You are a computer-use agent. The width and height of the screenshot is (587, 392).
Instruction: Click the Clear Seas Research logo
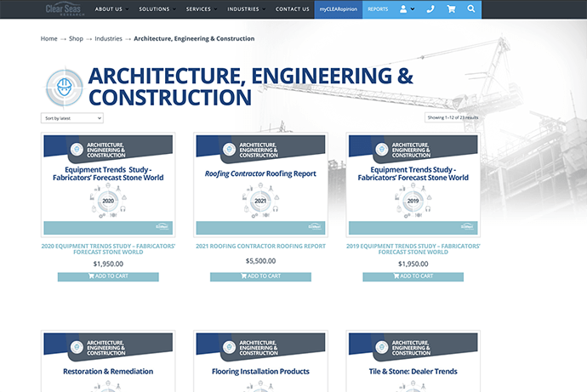pos(65,9)
